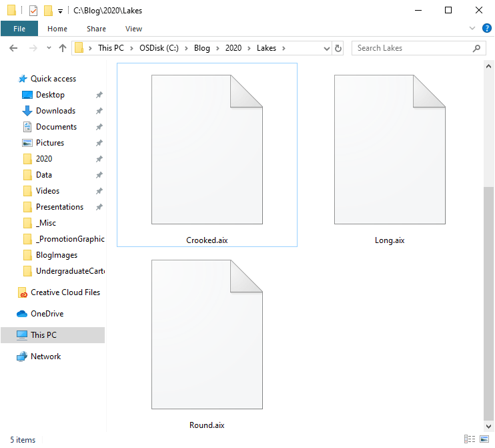The image size is (495, 448).
Task: Open the File ribbon tab
Action: [x=19, y=29]
